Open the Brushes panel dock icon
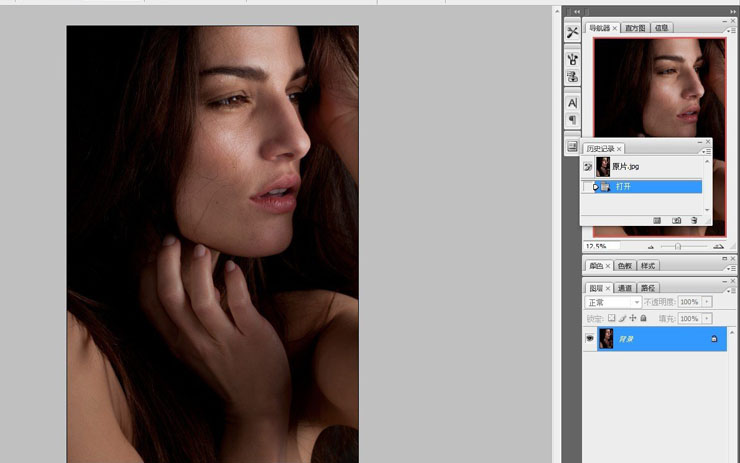The width and height of the screenshot is (740, 463). [572, 59]
